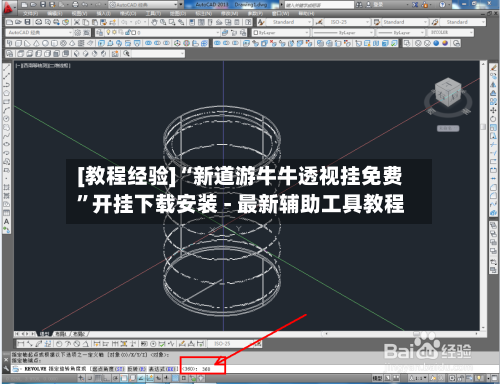Click 表达式(EX) command line option
This screenshot has height=384, width=500.
coord(162,369)
